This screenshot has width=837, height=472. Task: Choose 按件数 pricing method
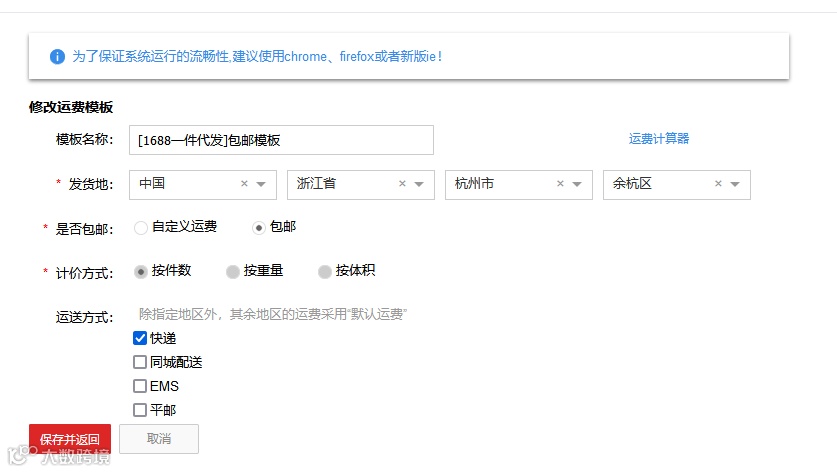[140, 272]
